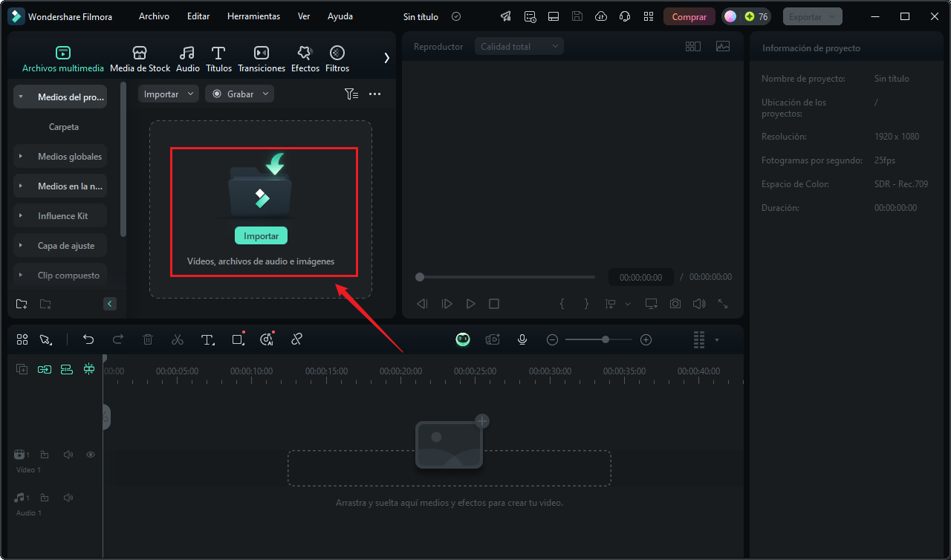Select the crop rectangle tool
The image size is (951, 560).
[238, 339]
